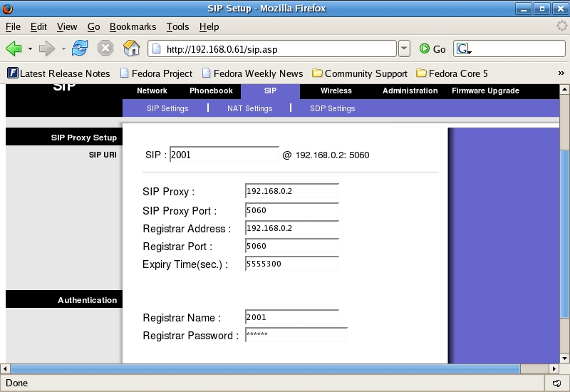Image resolution: width=570 pixels, height=392 pixels.
Task: Open the search engine selector dropdown
Action: 465,48
